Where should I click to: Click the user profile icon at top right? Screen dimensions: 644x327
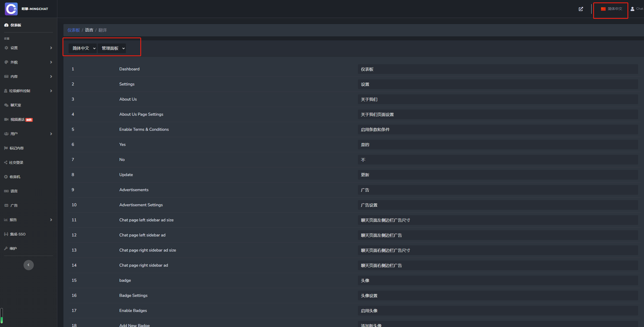[x=632, y=9]
